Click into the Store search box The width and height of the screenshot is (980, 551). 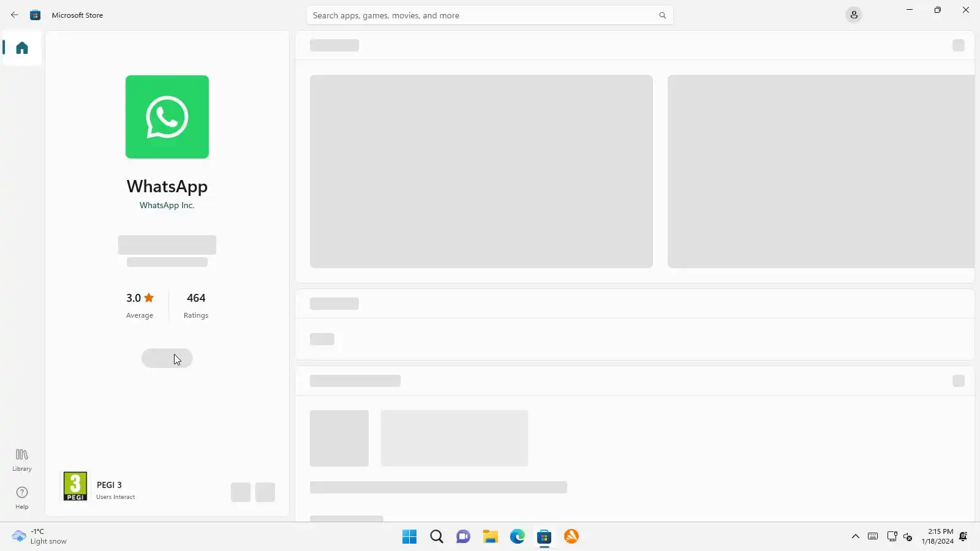click(x=490, y=15)
